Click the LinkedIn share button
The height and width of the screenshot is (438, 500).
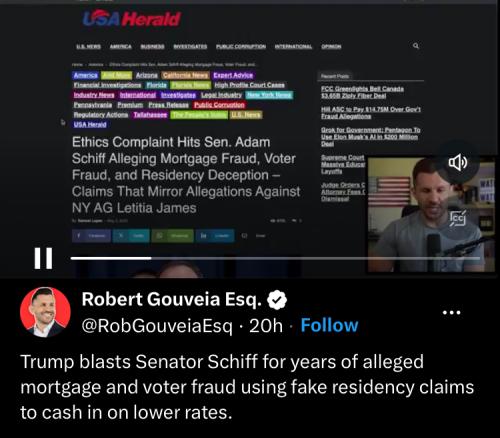point(215,236)
